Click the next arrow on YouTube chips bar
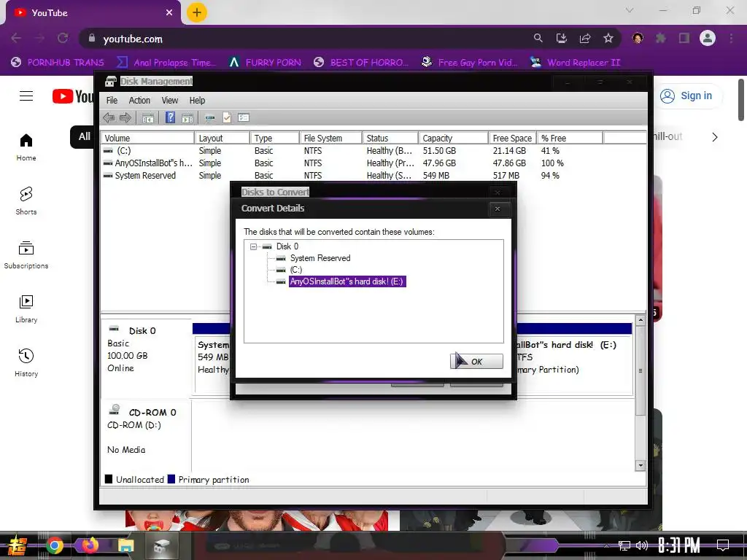Screen dimensions: 747x560 tap(715, 137)
